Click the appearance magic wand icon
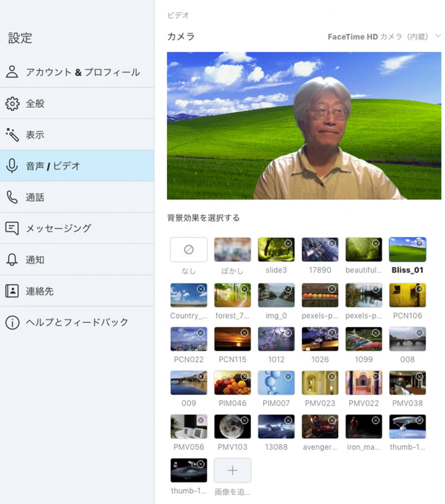 point(12,135)
